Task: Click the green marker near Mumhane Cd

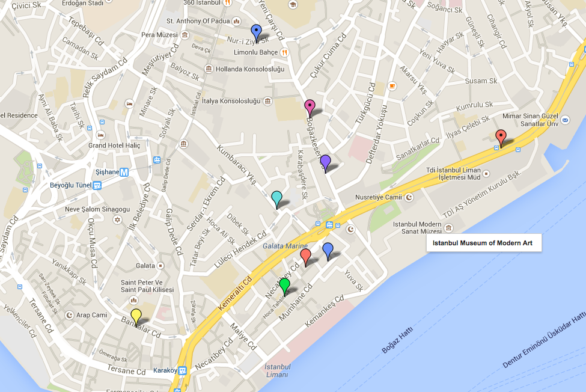Action: [285, 286]
